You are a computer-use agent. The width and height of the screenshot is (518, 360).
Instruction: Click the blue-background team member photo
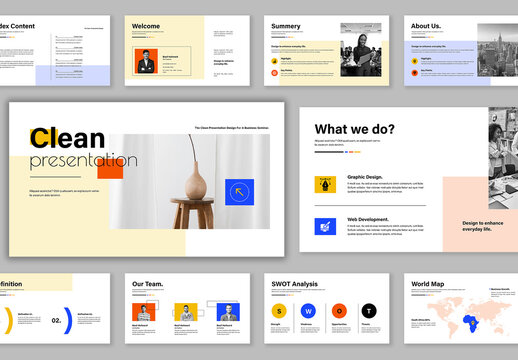point(228,312)
